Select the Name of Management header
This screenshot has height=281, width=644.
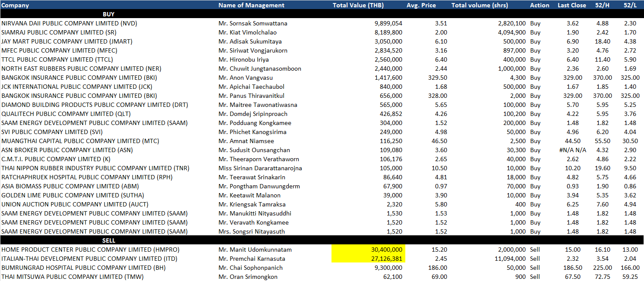tap(251, 5)
